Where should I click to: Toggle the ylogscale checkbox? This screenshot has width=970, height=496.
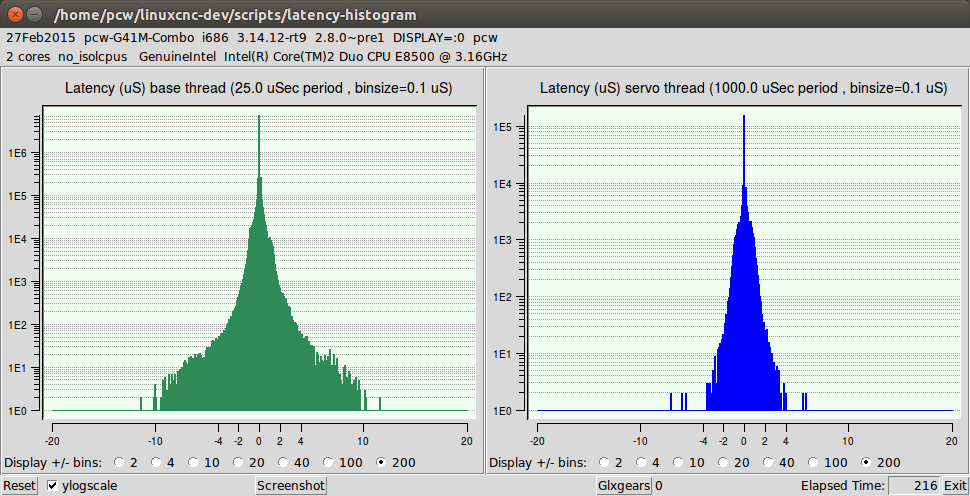(54, 486)
